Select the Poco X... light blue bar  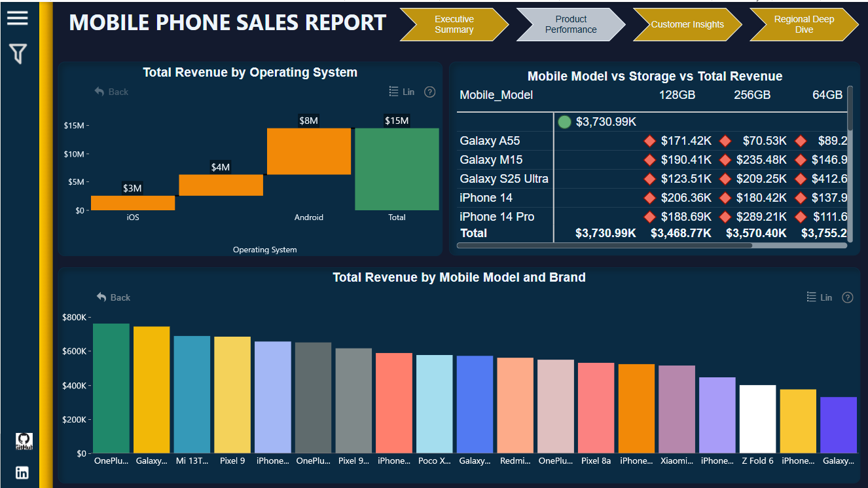click(x=435, y=404)
